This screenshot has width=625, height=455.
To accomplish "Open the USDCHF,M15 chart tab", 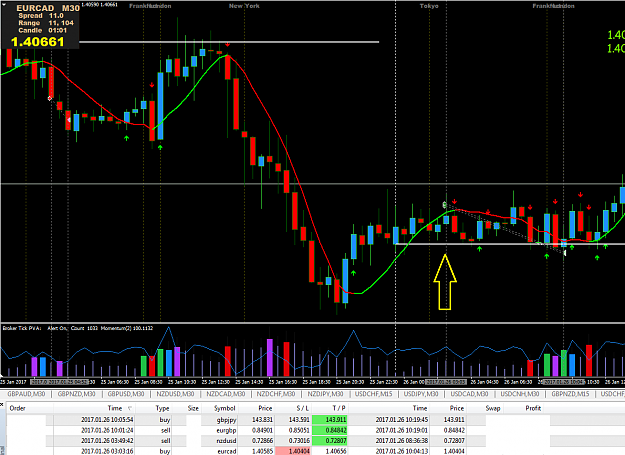I will coord(373,394).
